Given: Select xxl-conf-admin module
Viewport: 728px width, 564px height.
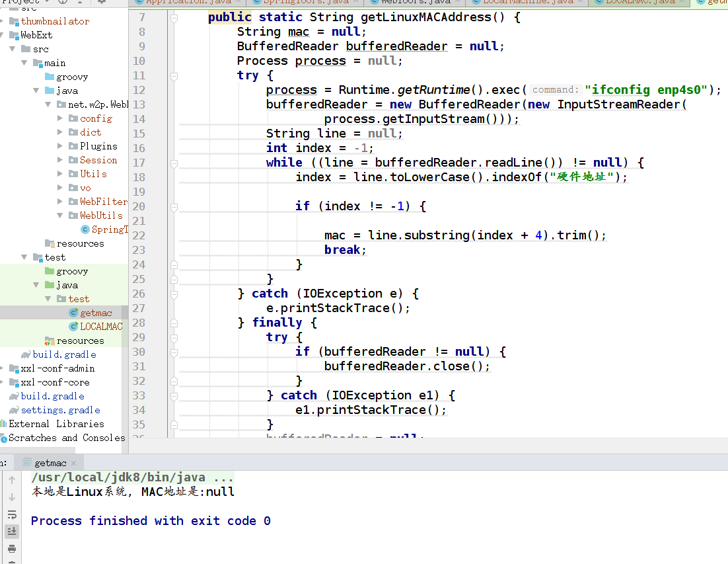Looking at the screenshot, I should (57, 368).
